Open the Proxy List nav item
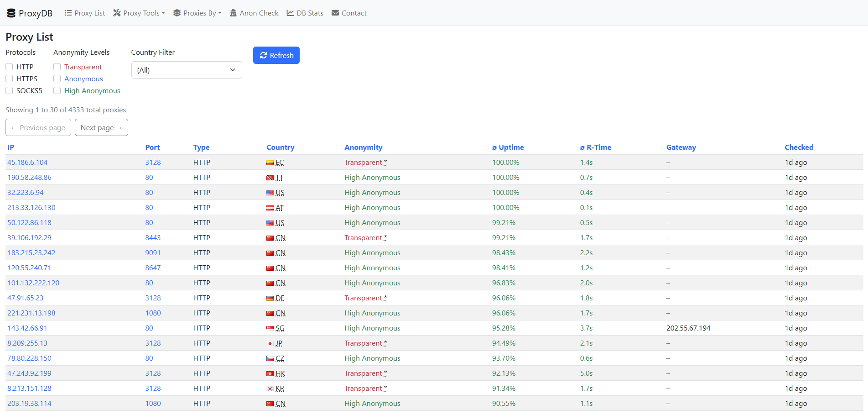Viewport: 868px width, 415px height. coord(85,13)
